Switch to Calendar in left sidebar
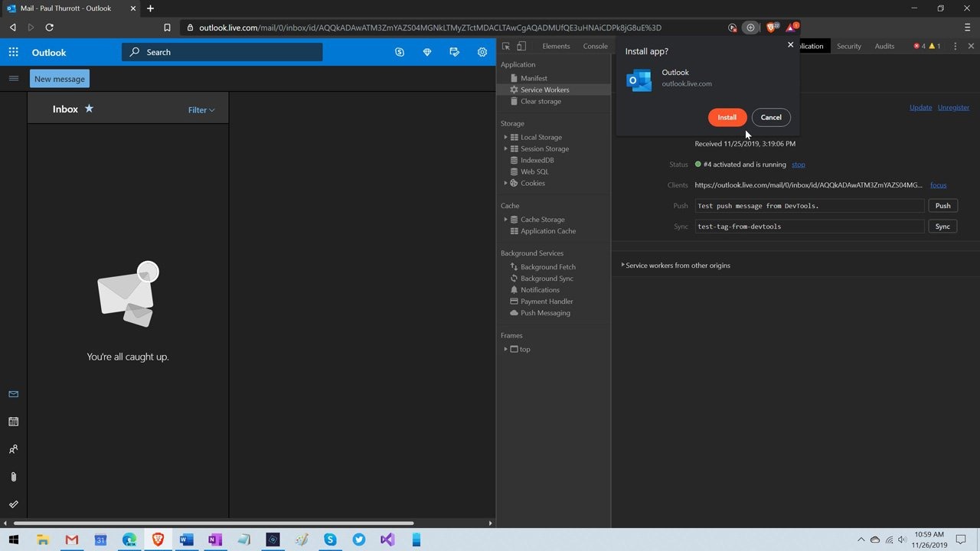Image resolution: width=980 pixels, height=551 pixels. coord(13,422)
